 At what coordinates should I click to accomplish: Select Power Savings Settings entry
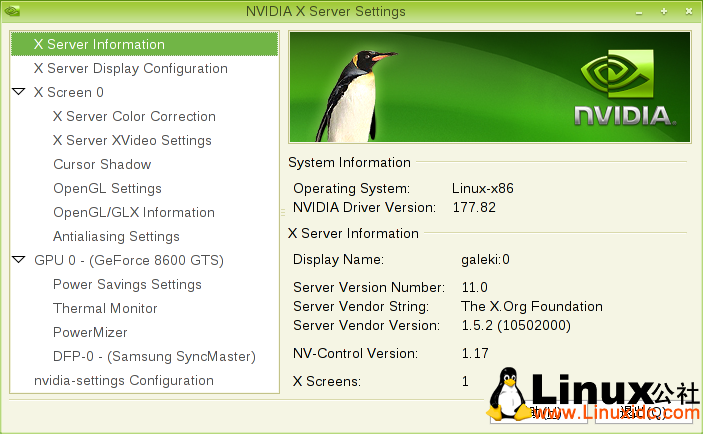coord(127,284)
